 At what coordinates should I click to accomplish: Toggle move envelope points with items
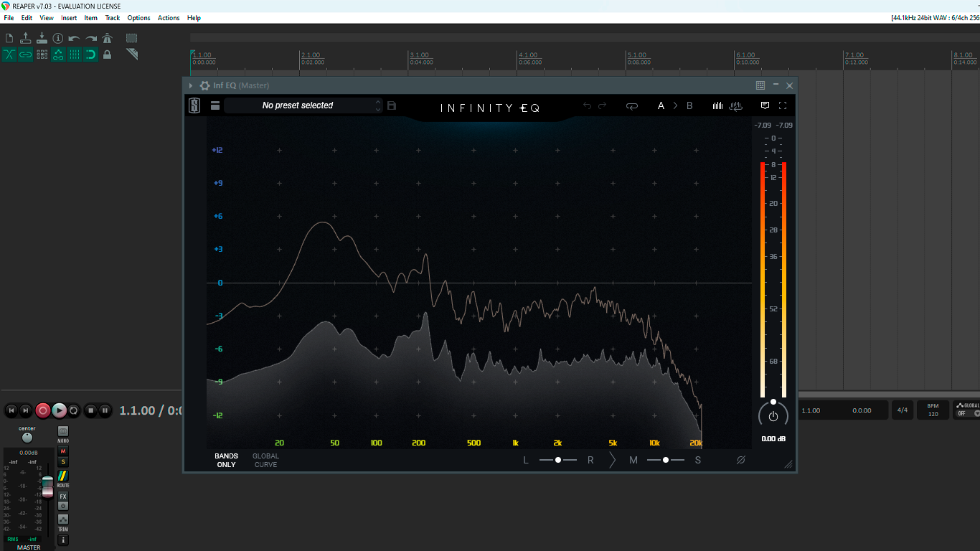click(x=58, y=55)
